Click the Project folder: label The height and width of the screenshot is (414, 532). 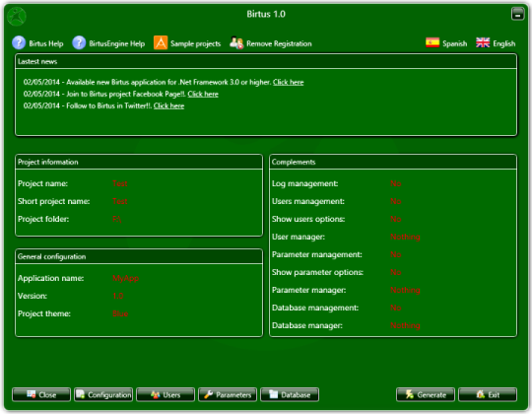coord(43,219)
